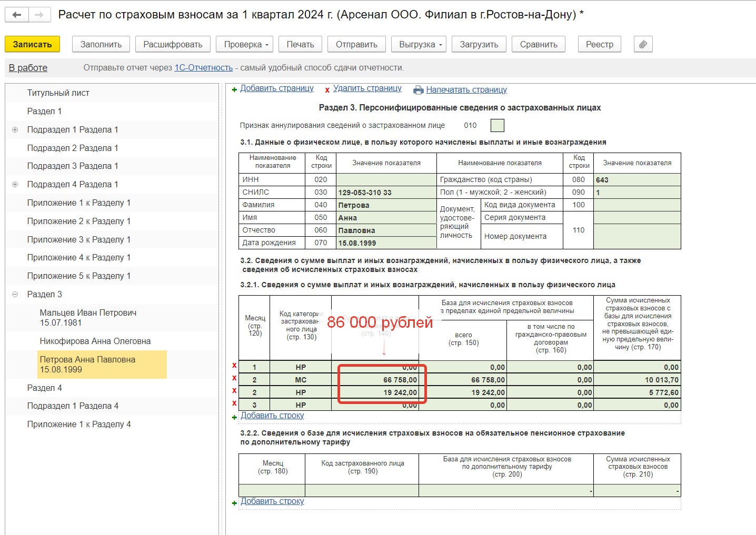Click the 10 013,70 contribution cell
Viewport: 756px width, 535px height.
[637, 379]
